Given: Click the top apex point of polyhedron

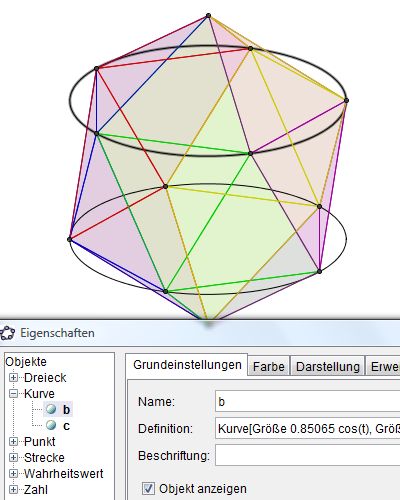Looking at the screenshot, I should (x=208, y=15).
